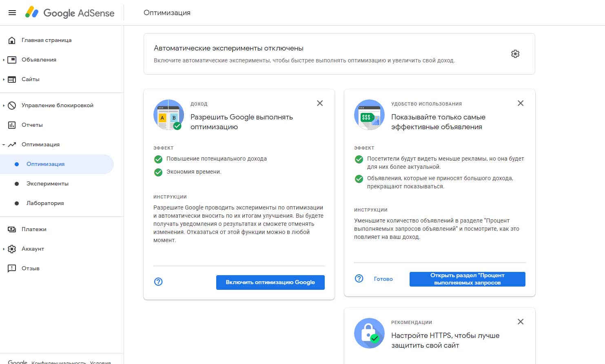Click the Google footer logo
This screenshot has width=605, height=364.
18,362
